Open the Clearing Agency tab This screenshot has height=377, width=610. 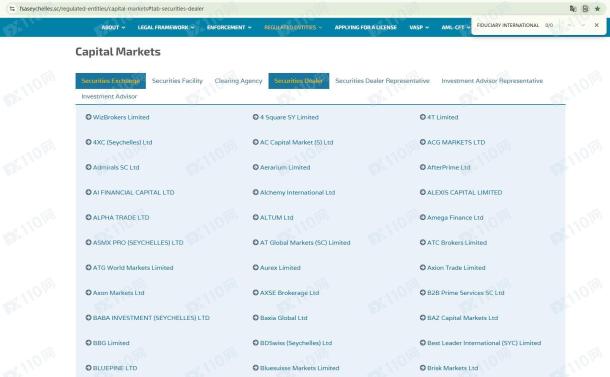pos(238,81)
